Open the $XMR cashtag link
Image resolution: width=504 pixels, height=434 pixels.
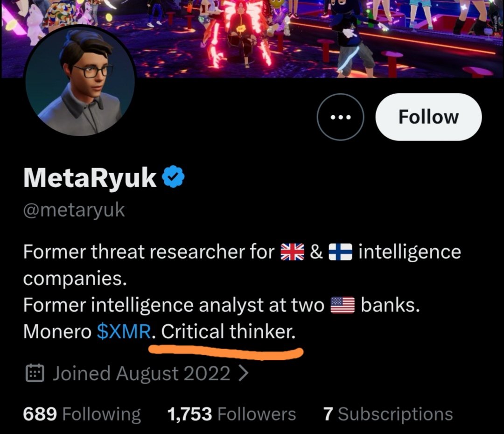point(124,331)
